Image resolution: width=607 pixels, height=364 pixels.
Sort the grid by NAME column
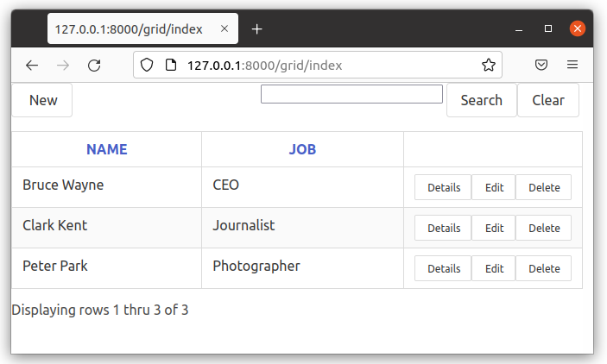pos(106,149)
